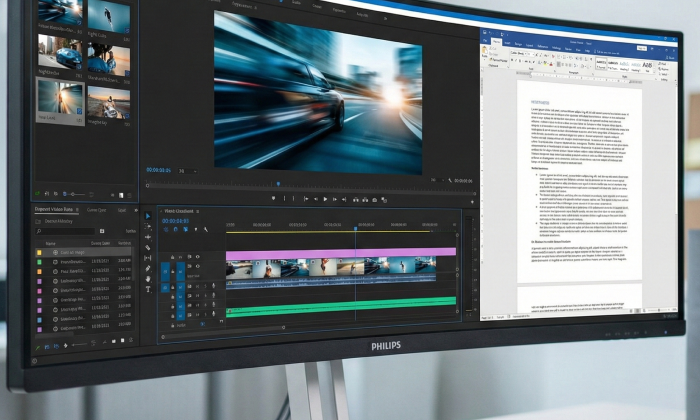Screen dimensions: 700x420
Task: Select the Pen tool in Premiere toolbar
Action: point(148,268)
